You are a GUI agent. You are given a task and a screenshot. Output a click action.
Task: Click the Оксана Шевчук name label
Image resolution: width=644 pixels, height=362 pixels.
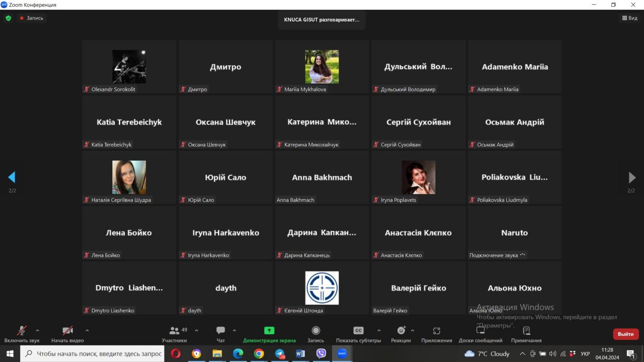coord(207,145)
